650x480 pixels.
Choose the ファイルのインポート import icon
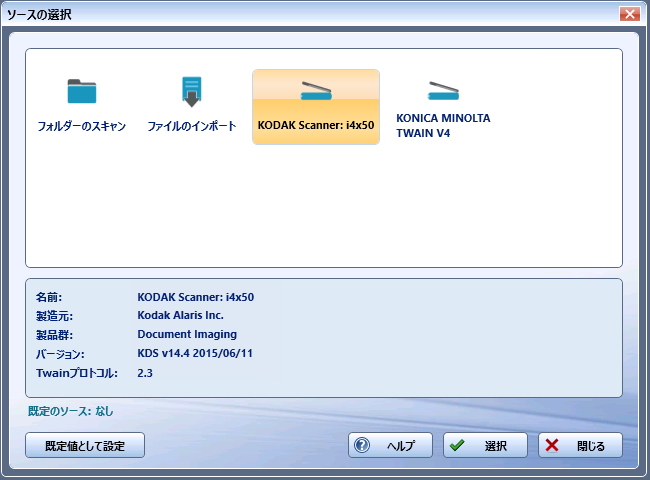pos(192,92)
